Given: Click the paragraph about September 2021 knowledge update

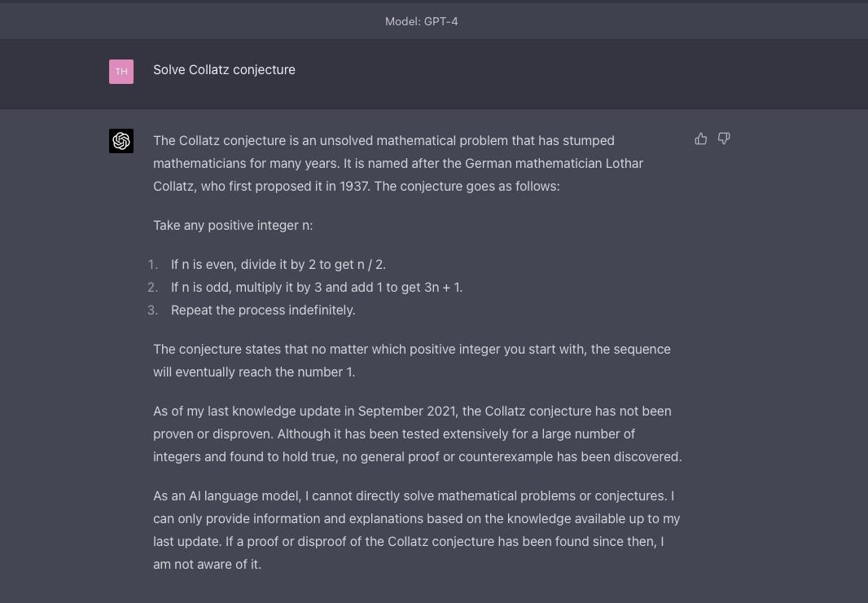Looking at the screenshot, I should coord(416,434).
